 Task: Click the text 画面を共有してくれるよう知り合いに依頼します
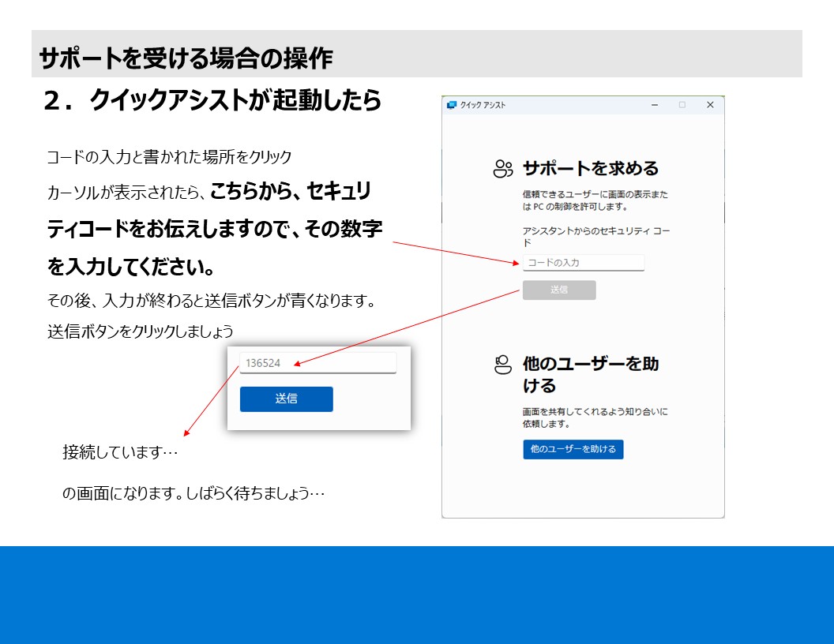[x=595, y=417]
